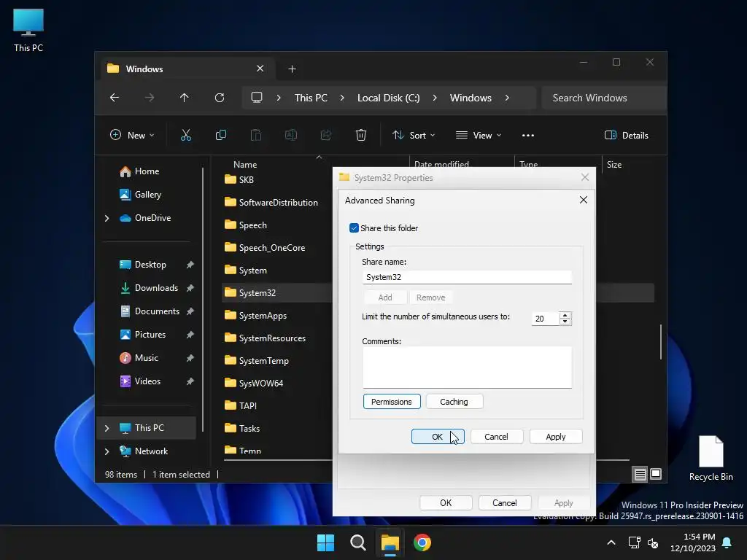The height and width of the screenshot is (560, 747).
Task: Go up one folder level
Action: 185,98
